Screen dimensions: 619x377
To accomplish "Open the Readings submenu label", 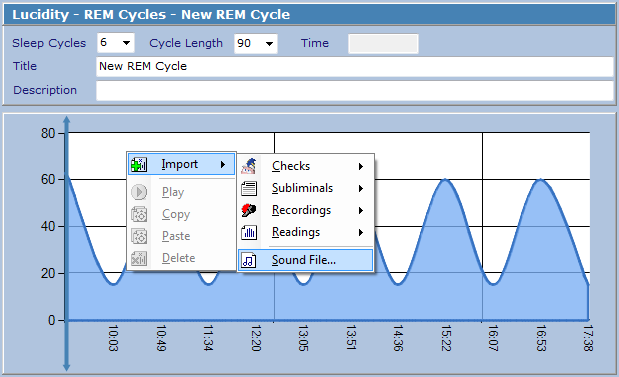I will (x=296, y=233).
